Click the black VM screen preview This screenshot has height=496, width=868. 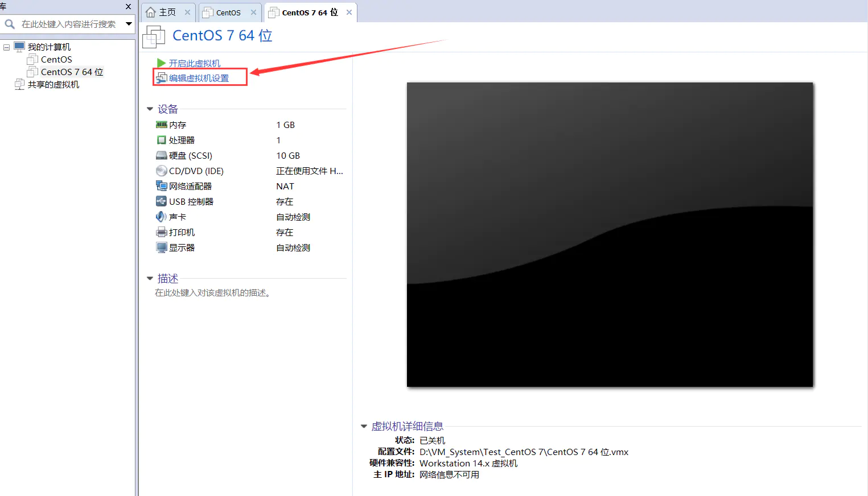point(610,234)
